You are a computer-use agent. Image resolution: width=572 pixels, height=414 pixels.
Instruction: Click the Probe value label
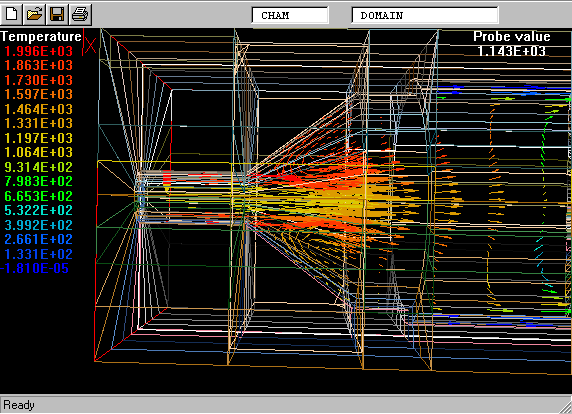click(511, 36)
